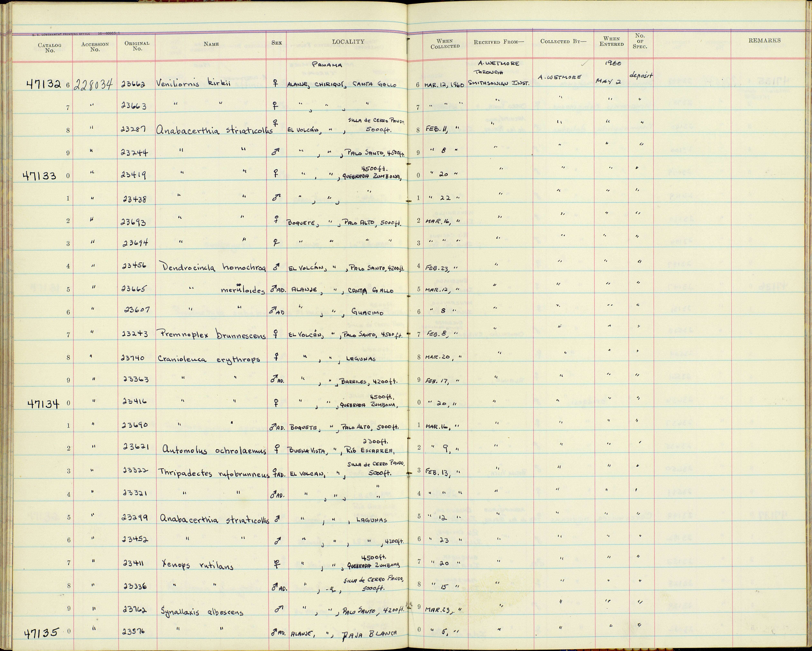Click the RECEIVED FROM column header
The width and height of the screenshot is (812, 651).
pos(499,42)
